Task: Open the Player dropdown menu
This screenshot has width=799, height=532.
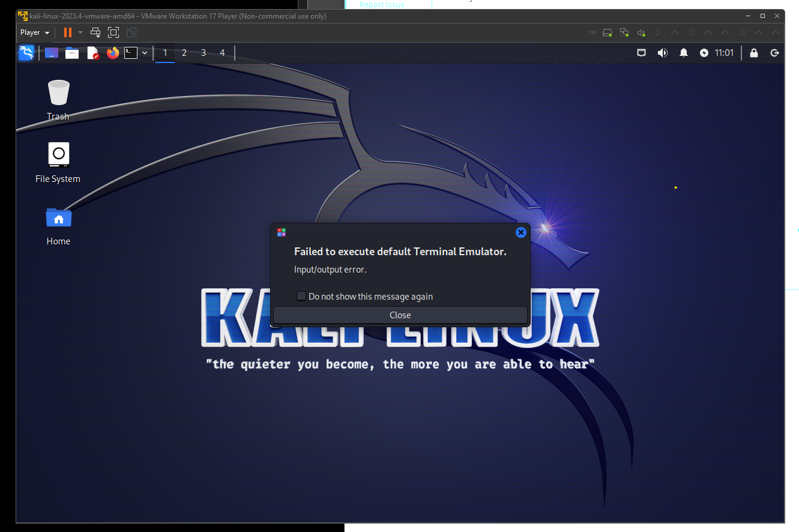Action: click(x=35, y=32)
